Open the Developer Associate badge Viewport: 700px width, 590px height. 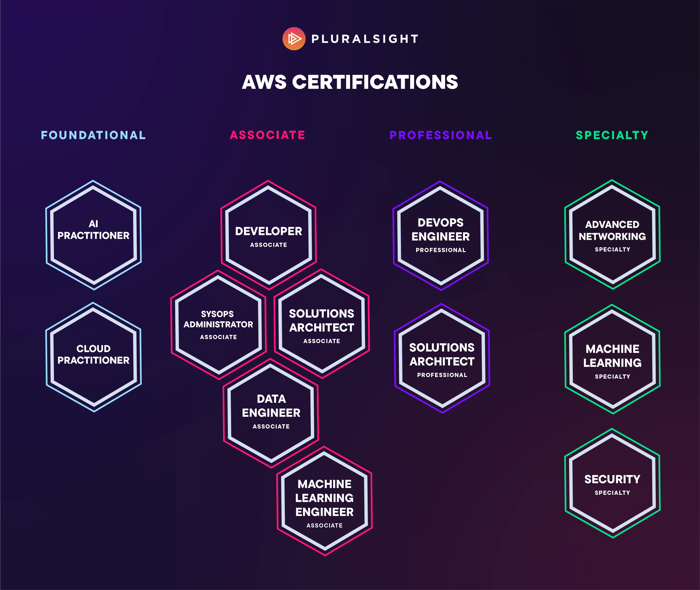pyautogui.click(x=269, y=235)
